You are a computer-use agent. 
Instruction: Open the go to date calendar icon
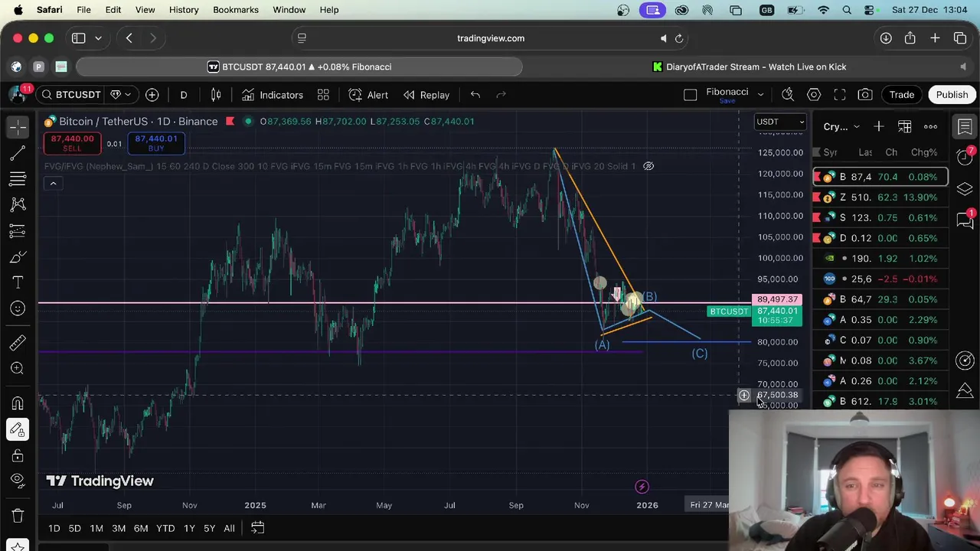257,528
